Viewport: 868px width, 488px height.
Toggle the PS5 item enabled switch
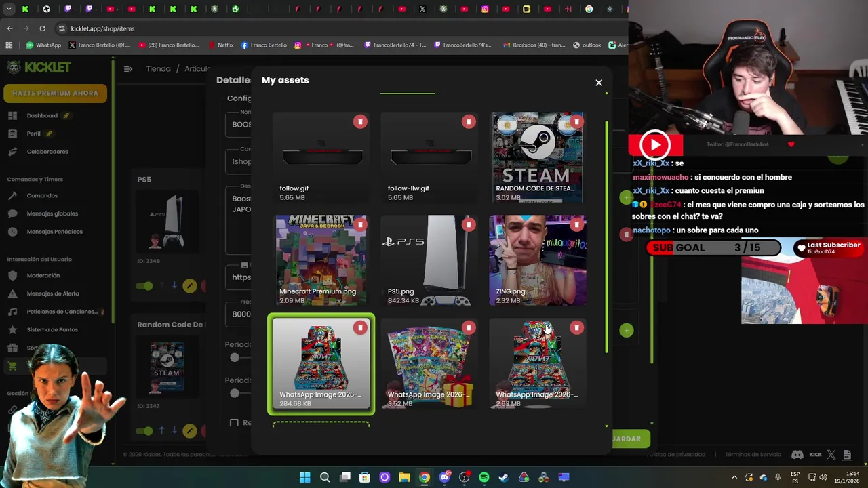coord(144,286)
